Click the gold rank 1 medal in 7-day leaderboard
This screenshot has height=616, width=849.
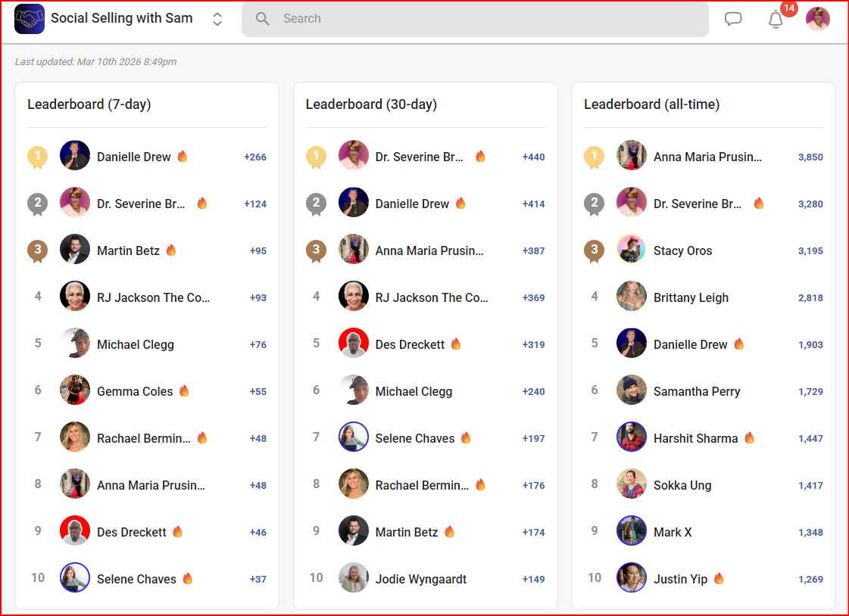click(38, 157)
